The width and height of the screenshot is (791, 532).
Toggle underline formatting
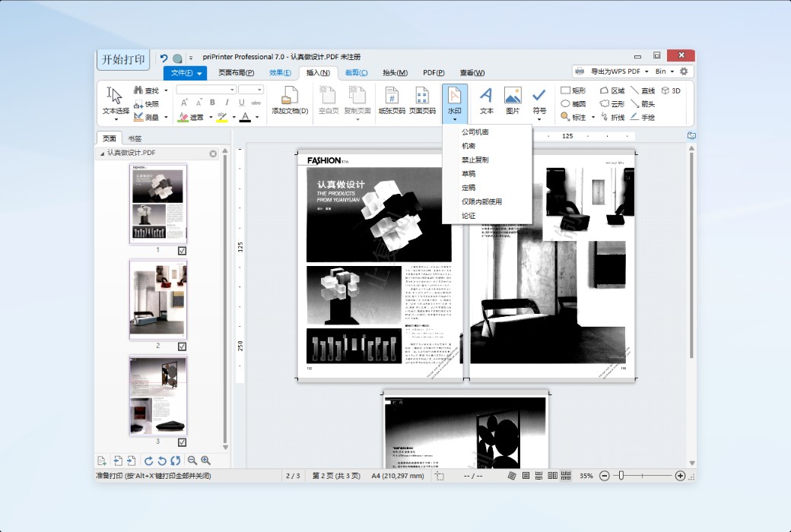242,103
